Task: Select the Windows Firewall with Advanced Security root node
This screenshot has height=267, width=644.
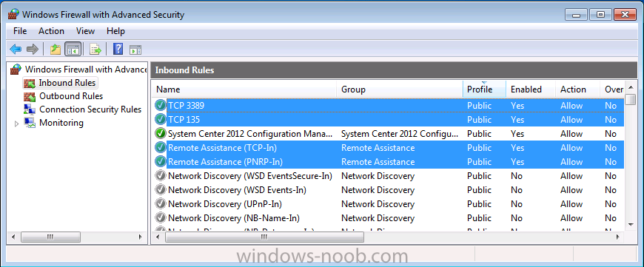Action: tap(86, 70)
